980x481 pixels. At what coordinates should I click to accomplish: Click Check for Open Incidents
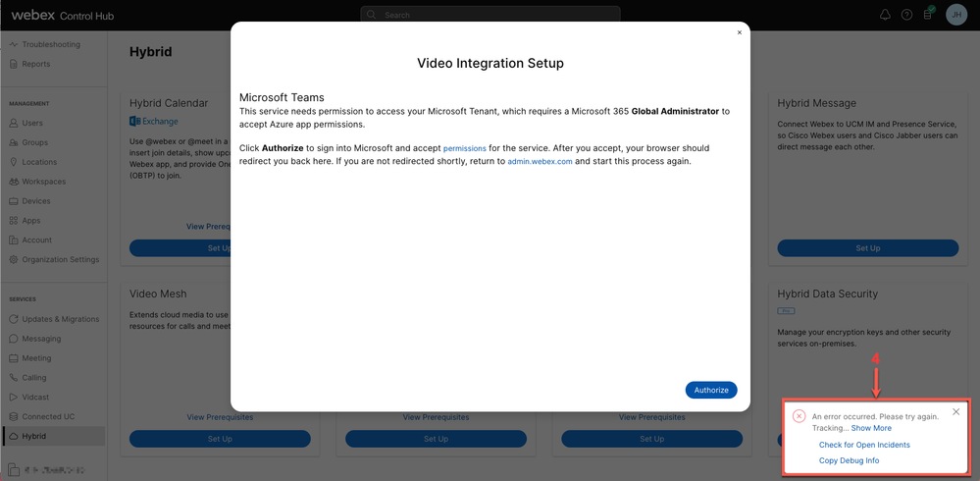tap(864, 445)
